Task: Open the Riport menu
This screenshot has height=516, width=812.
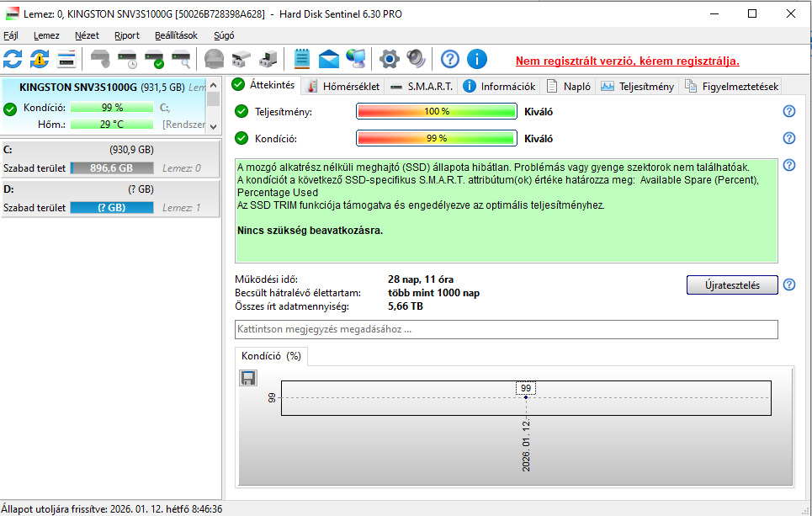Action: coord(127,35)
